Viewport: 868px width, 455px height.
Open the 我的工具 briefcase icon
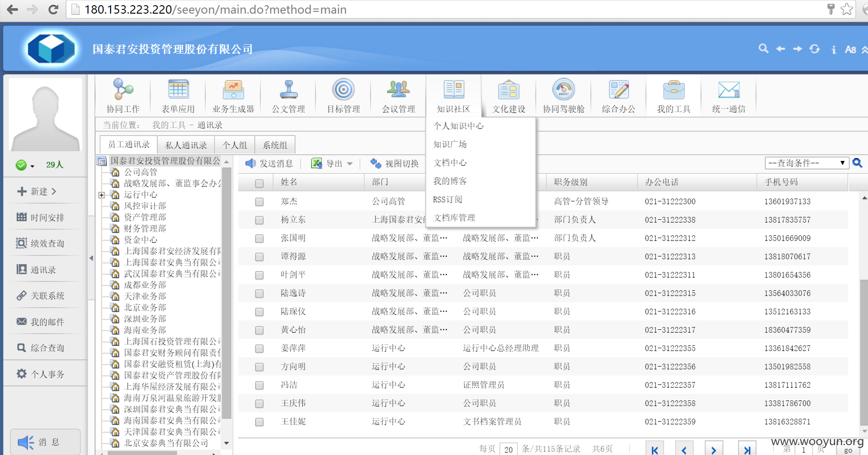point(674,89)
